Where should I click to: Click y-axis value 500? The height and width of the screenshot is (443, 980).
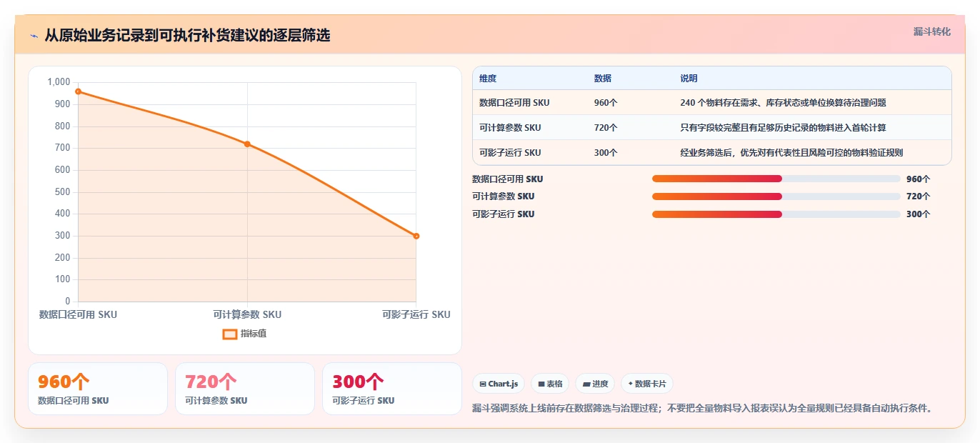(62, 191)
